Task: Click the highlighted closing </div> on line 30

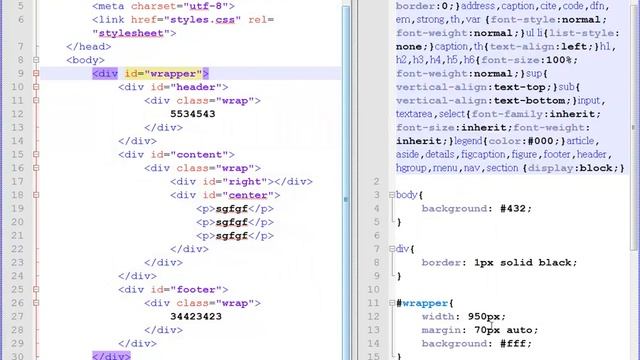Action: pos(111,356)
